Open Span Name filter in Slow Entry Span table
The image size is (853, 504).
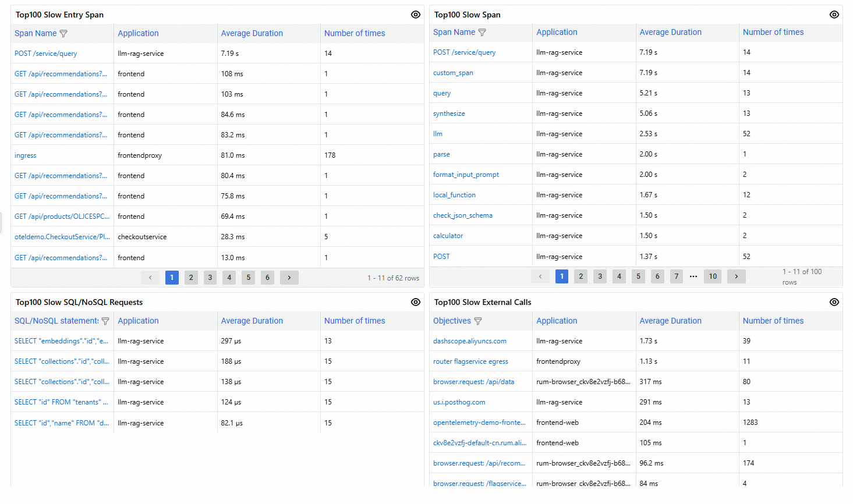(64, 34)
